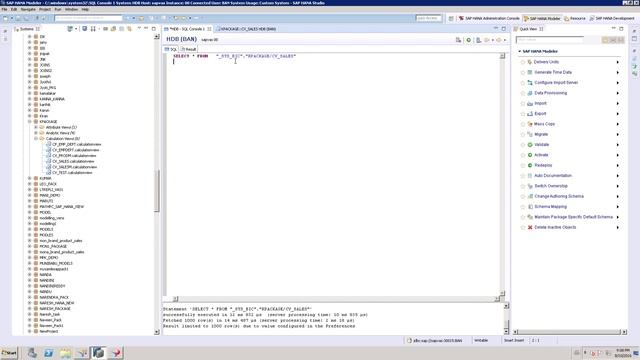Click the Configure Import Server icon
Image resolution: width=640 pixels, height=360 pixels.
[x=530, y=82]
